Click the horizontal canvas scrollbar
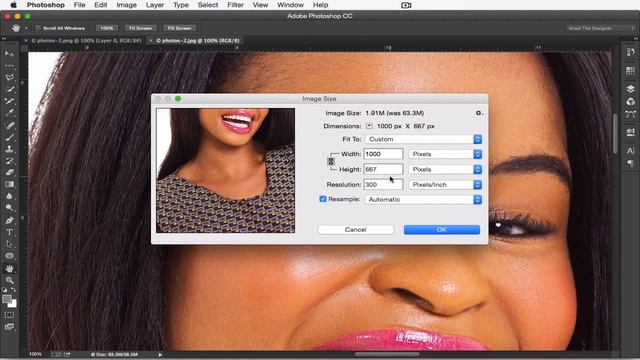This screenshot has width=640, height=360. tap(387, 354)
